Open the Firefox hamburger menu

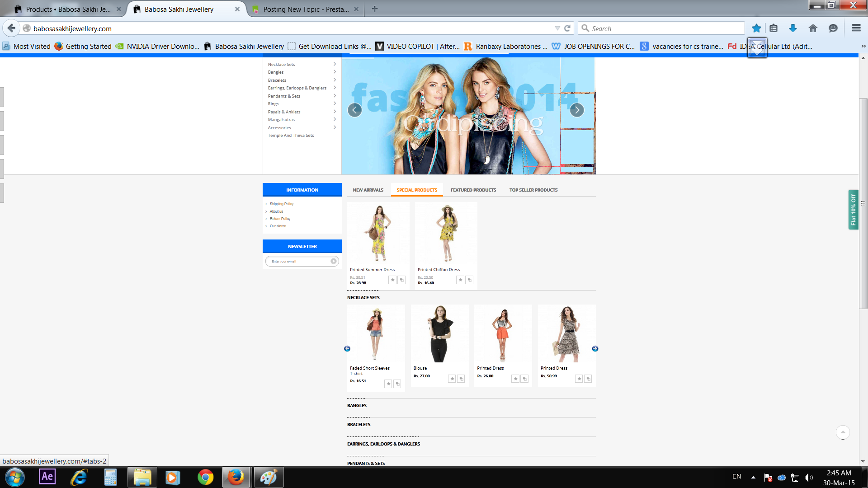(856, 28)
